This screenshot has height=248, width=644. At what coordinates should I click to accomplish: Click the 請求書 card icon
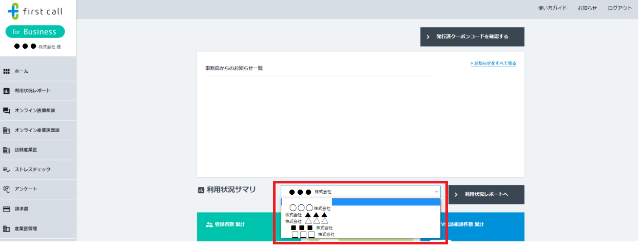coord(7,209)
